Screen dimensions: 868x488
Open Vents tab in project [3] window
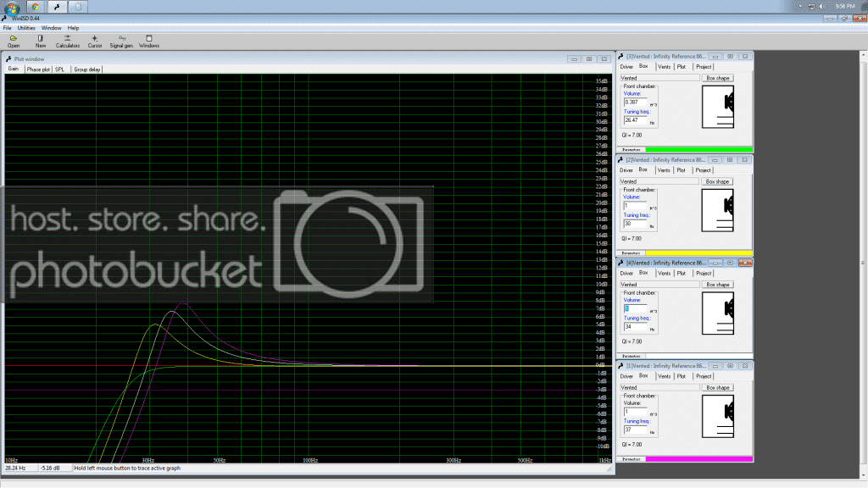coord(665,67)
